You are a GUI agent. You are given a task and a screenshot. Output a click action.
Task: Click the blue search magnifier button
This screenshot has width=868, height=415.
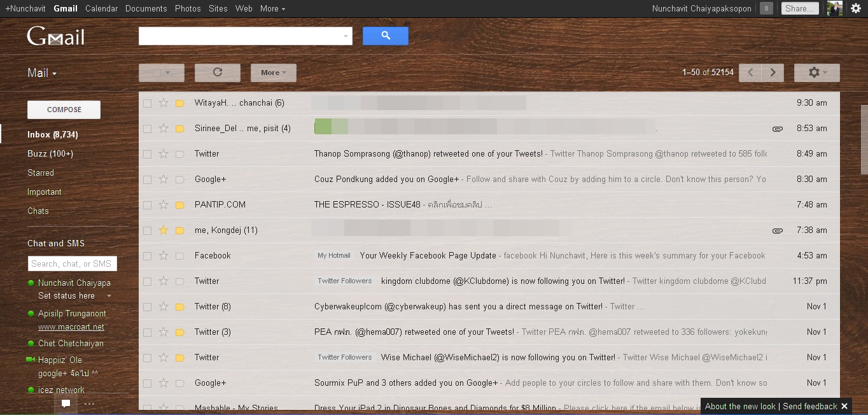click(386, 36)
